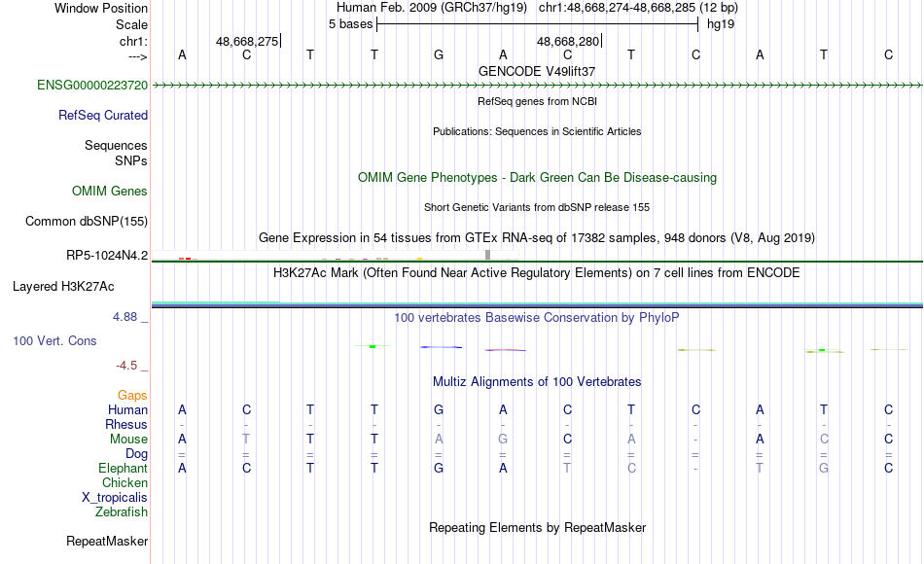Screen dimensions: 924x564
Task: Click Publications: Sequences in Scientific Articles title
Action: 537,131
